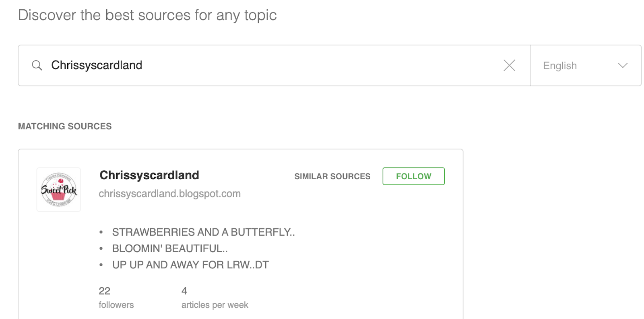644x319 pixels.
Task: Click the bullet before STRAWBERRIES article
Action: tap(101, 232)
